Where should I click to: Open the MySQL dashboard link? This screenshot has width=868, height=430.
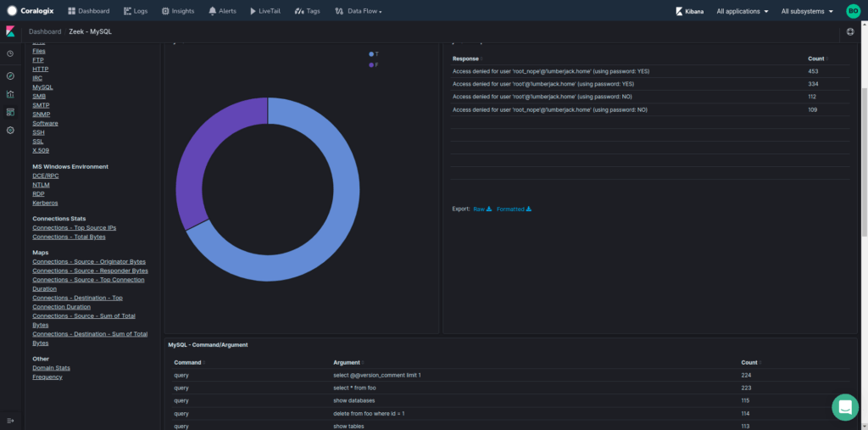[42, 87]
